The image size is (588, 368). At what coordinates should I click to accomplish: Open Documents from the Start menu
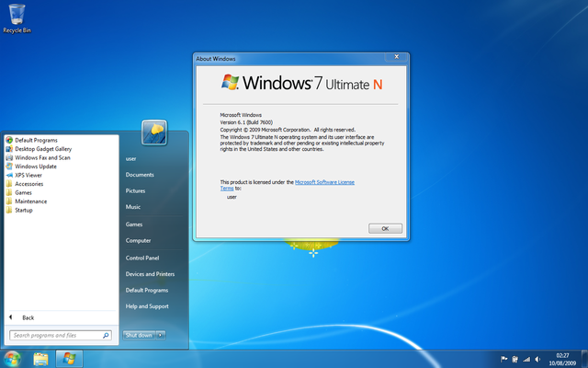tap(140, 175)
